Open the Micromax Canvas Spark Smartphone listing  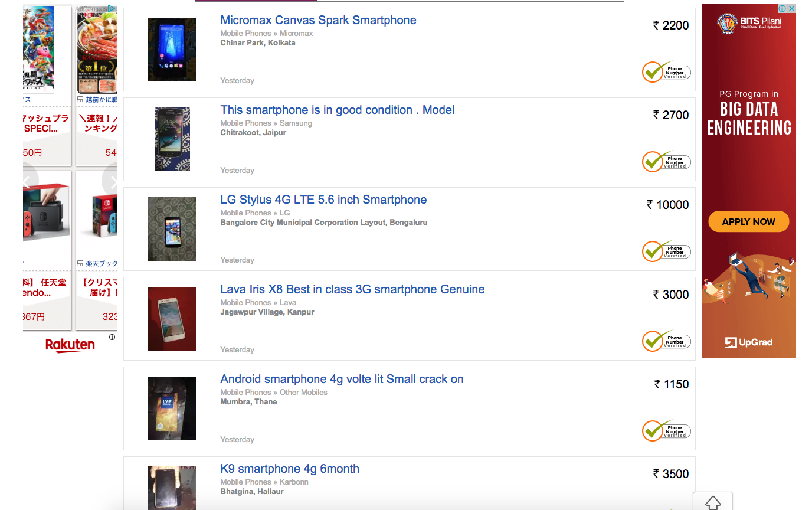tap(318, 21)
